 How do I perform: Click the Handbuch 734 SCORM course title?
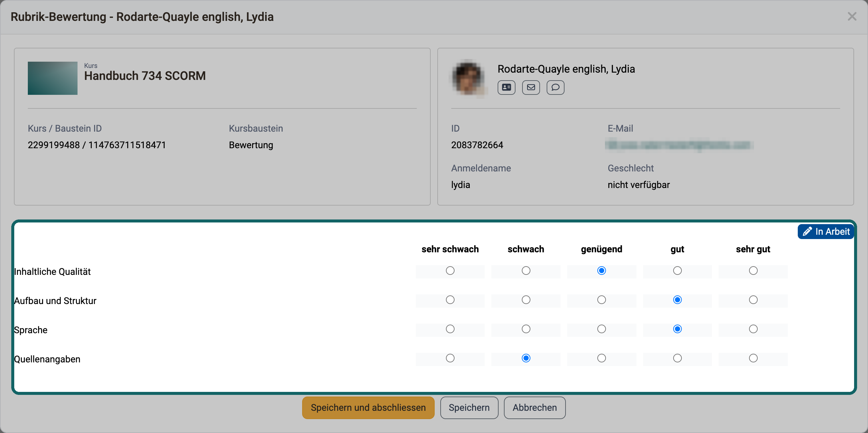[145, 76]
